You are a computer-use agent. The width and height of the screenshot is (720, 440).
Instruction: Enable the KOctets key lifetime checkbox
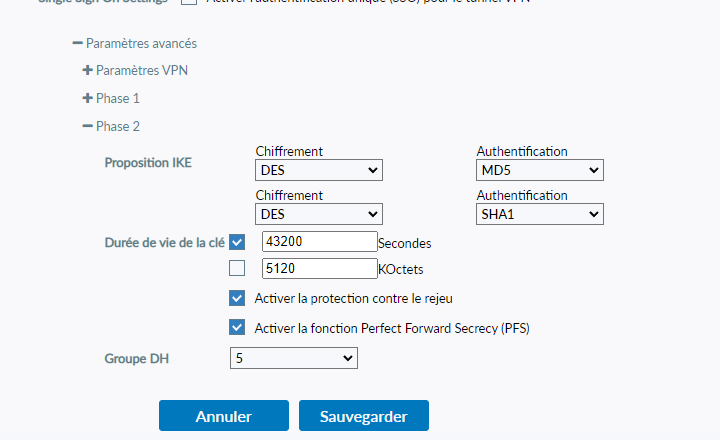pos(237,267)
